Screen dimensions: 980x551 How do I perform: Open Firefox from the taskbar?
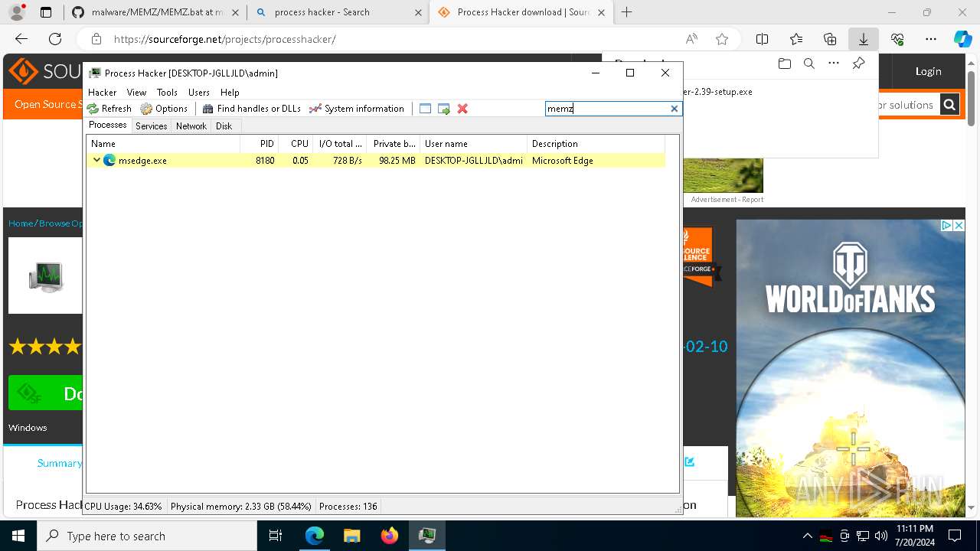[389, 536]
